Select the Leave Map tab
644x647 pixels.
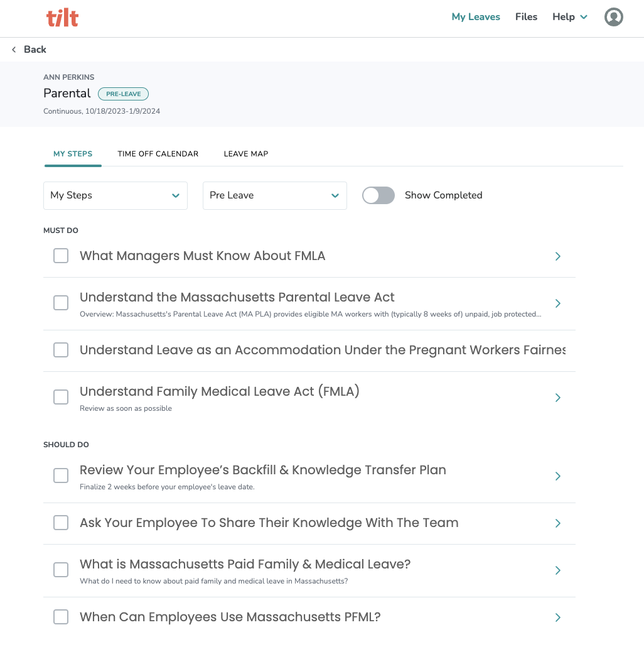[x=245, y=154]
